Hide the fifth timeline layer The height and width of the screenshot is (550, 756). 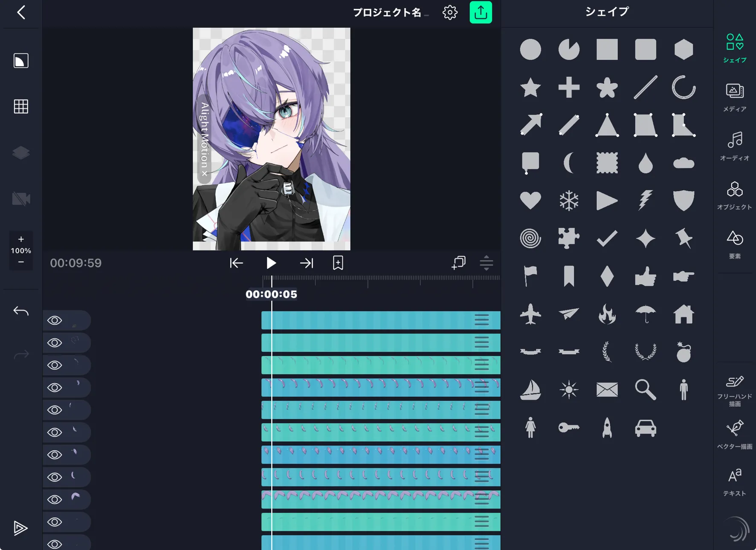pos(55,410)
